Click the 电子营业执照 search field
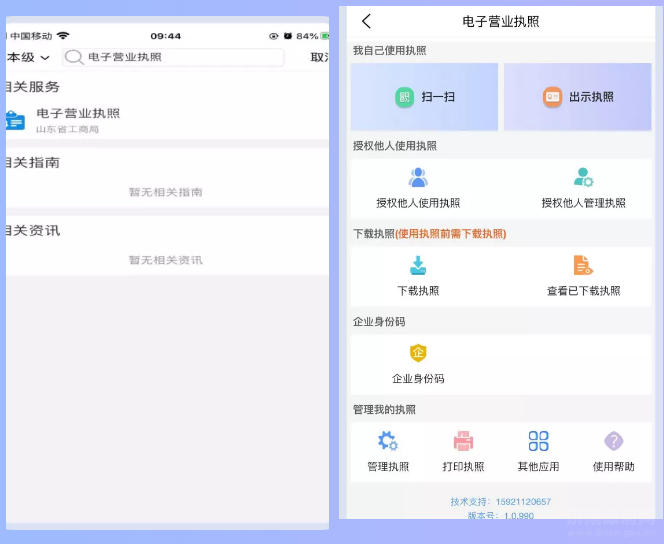The width and height of the screenshot is (664, 544). point(180,58)
